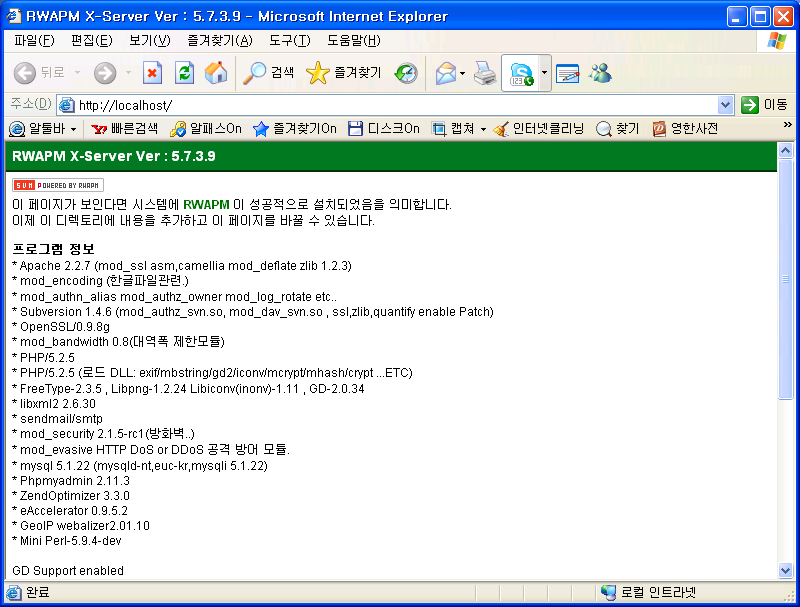Open Mail envelope icon
Image resolution: width=800 pixels, height=607 pixels.
pyautogui.click(x=446, y=73)
